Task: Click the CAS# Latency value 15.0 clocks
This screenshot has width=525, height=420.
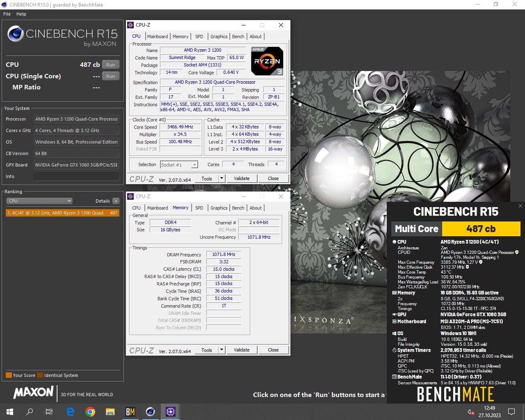Action: [224, 269]
